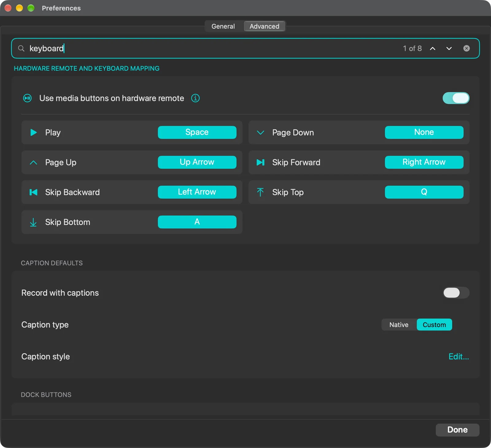Toggle use media buttons on hardware remote
The width and height of the screenshot is (491, 448).
(x=456, y=98)
